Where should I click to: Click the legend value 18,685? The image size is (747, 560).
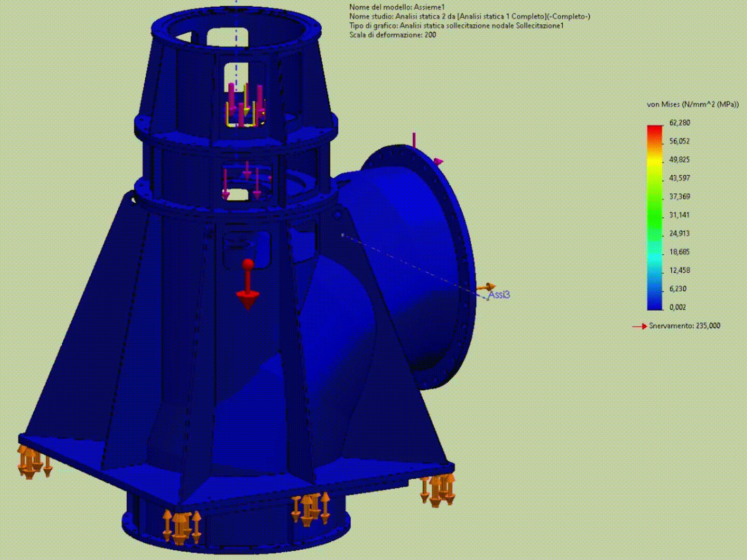[680, 251]
